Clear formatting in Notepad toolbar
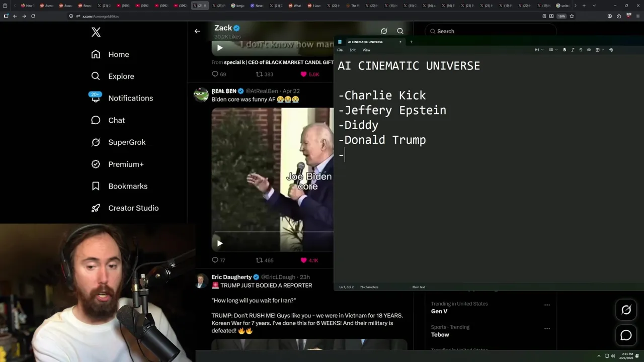 [611, 50]
